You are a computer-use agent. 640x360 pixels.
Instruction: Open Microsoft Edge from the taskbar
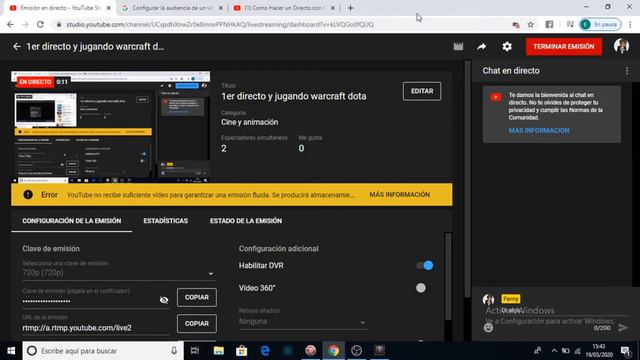coord(265,351)
